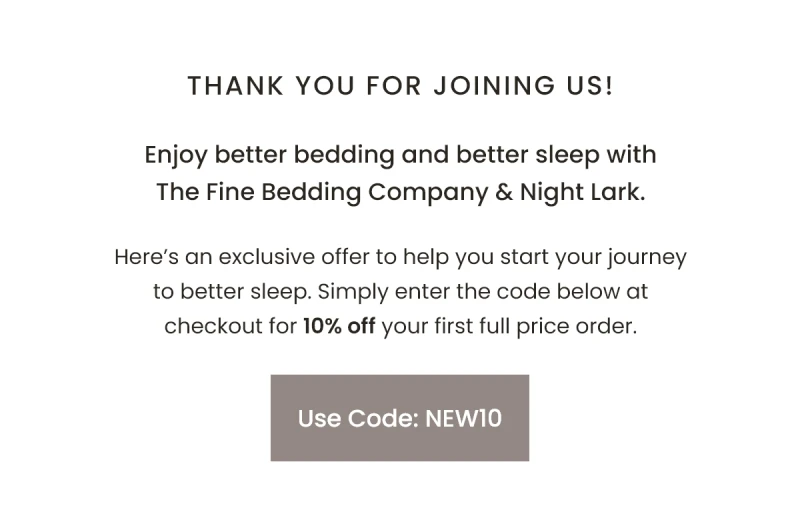Click the word JOINING in the heading
Screen dimensions: 800x528
[494, 85]
